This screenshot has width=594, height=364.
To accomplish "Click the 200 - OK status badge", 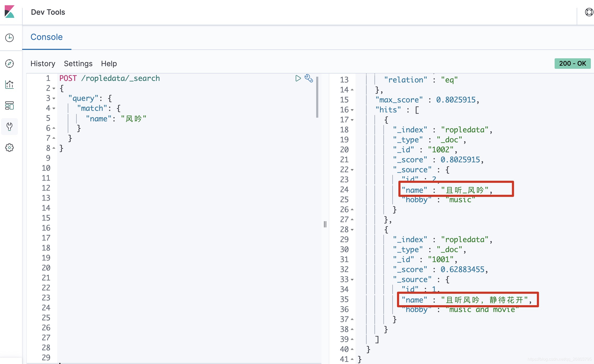I will pos(572,63).
